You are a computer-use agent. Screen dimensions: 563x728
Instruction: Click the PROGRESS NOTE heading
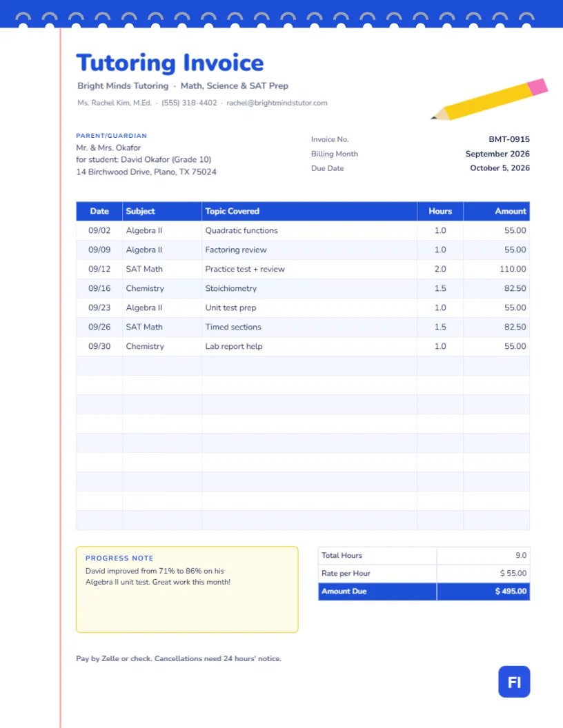pyautogui.click(x=119, y=558)
